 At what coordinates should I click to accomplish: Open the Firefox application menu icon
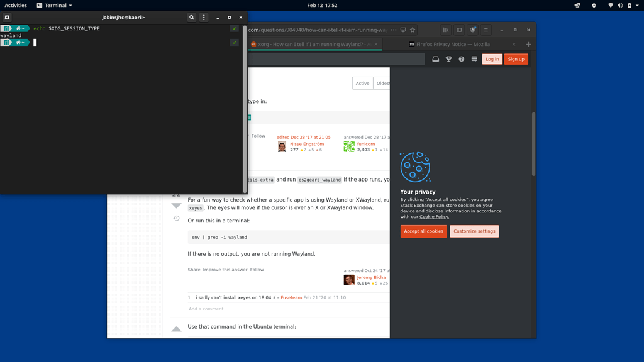(486, 30)
